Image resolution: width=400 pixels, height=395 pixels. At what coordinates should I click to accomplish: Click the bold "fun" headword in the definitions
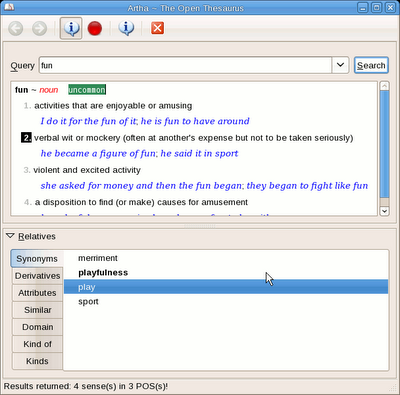pos(21,90)
